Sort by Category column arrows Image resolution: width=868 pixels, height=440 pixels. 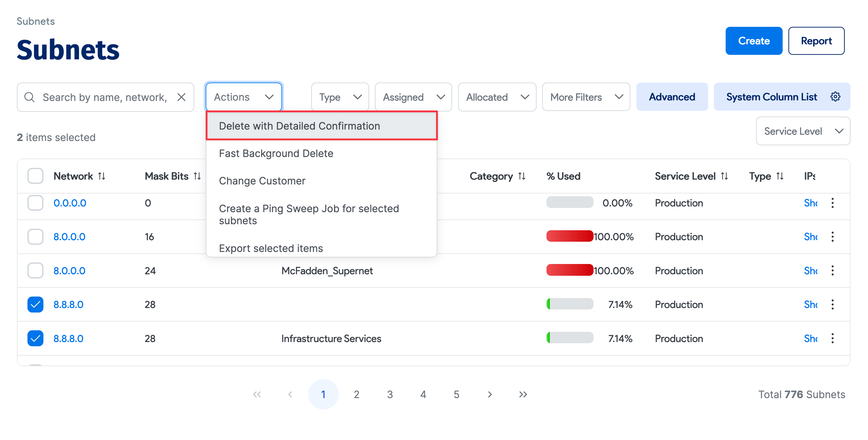(x=521, y=176)
